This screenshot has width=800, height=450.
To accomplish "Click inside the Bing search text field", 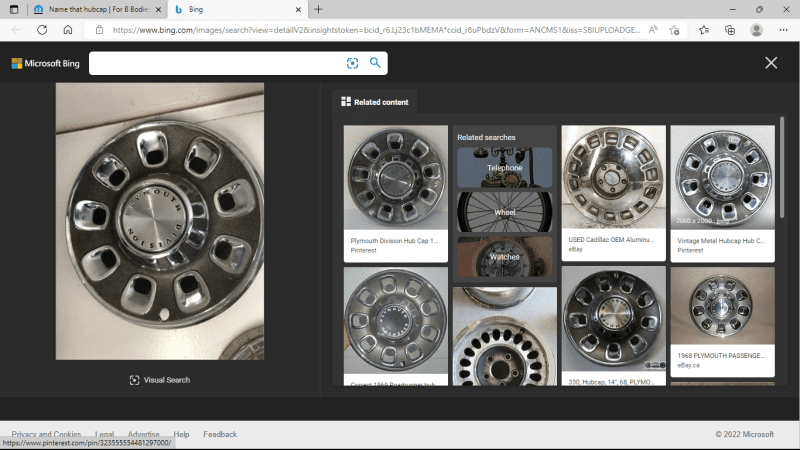I will pos(217,63).
